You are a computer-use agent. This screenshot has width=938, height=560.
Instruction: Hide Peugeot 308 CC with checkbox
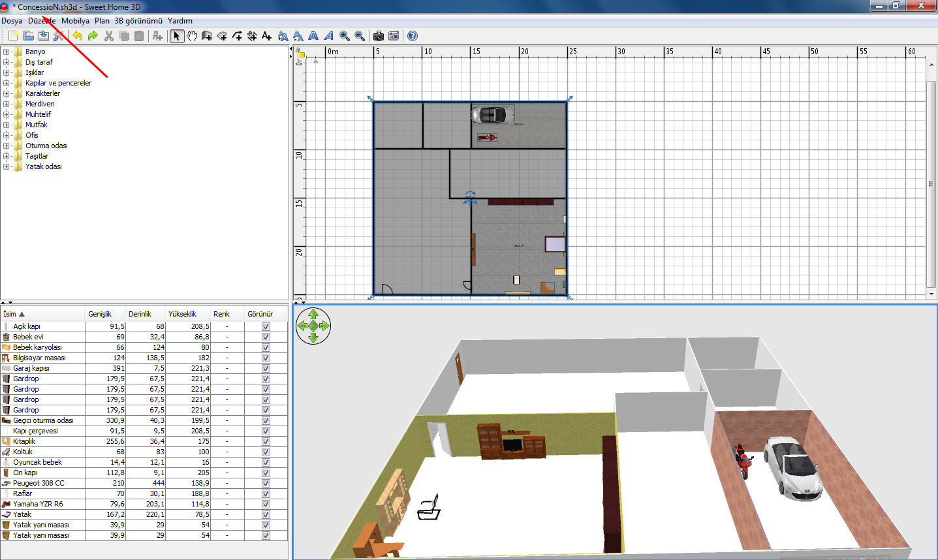266,483
